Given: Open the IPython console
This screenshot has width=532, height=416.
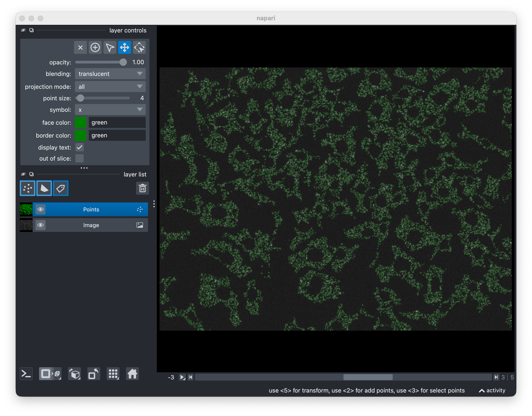Looking at the screenshot, I should [26, 374].
